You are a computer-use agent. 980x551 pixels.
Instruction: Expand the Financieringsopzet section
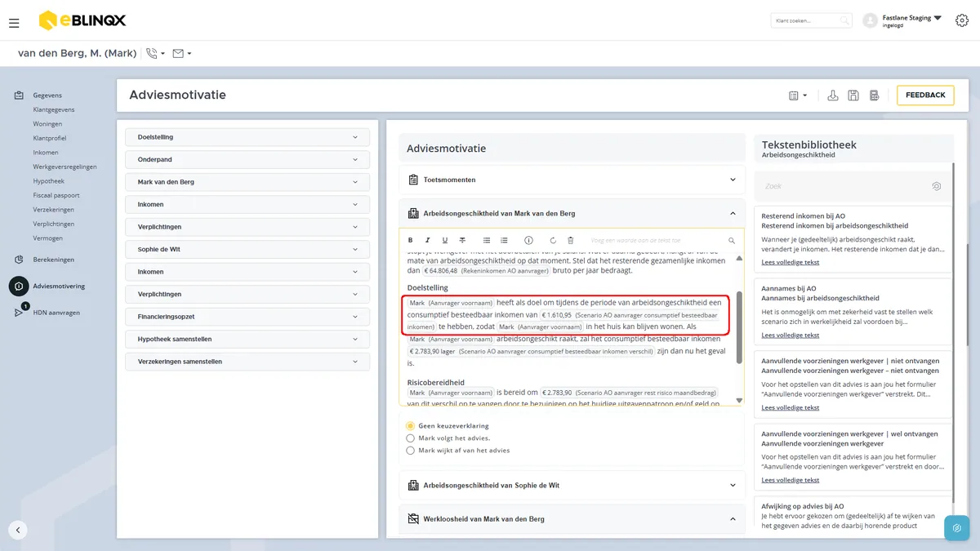pyautogui.click(x=247, y=317)
